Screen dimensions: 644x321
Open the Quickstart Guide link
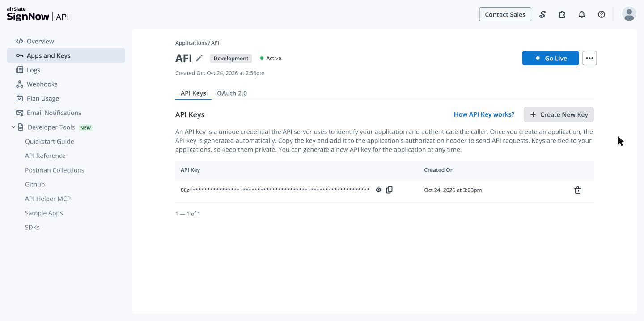click(x=50, y=141)
